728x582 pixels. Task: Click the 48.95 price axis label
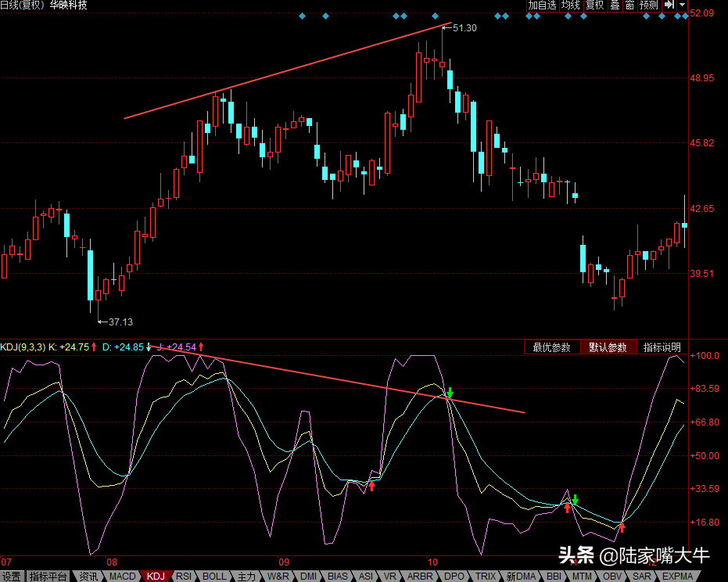click(702, 78)
